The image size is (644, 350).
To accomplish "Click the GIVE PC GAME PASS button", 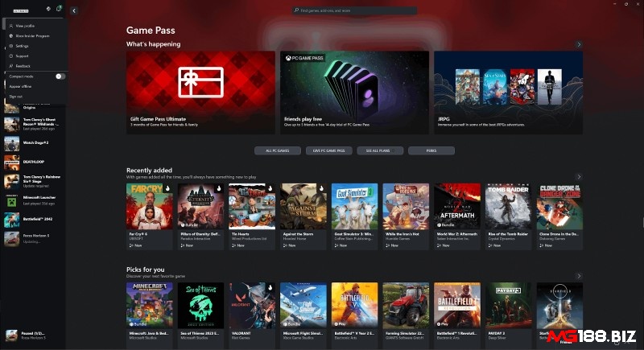I will pos(329,150).
